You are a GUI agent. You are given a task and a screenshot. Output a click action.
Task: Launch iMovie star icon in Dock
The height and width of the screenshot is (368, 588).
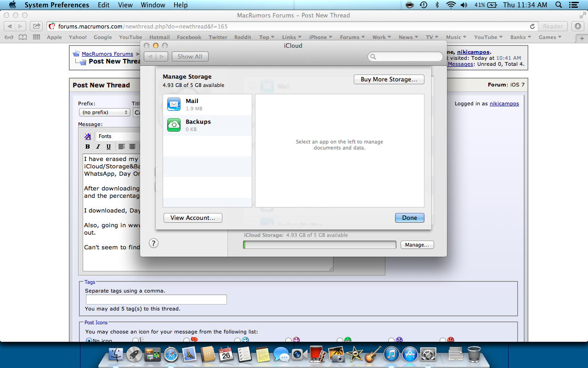click(355, 355)
